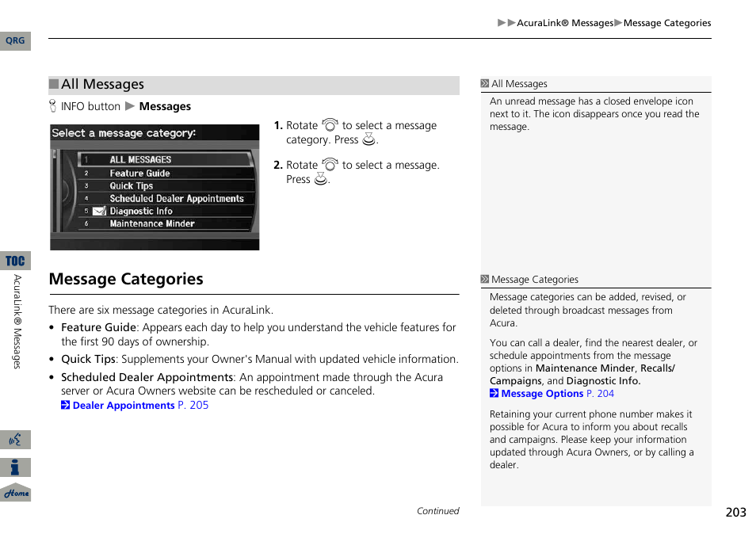Click the rotate dial icon in step 2
The image size is (756, 534).
330,164
